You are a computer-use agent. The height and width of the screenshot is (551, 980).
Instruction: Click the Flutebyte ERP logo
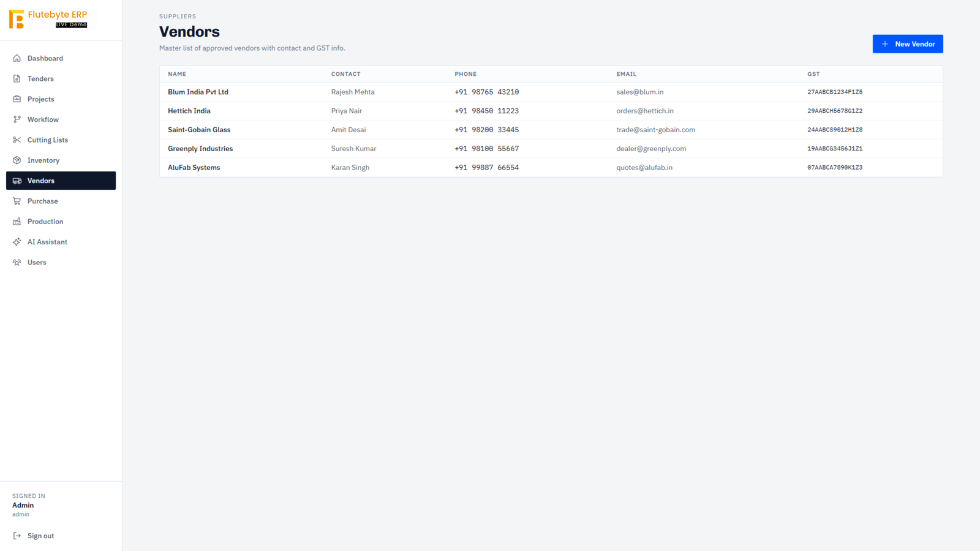click(48, 19)
